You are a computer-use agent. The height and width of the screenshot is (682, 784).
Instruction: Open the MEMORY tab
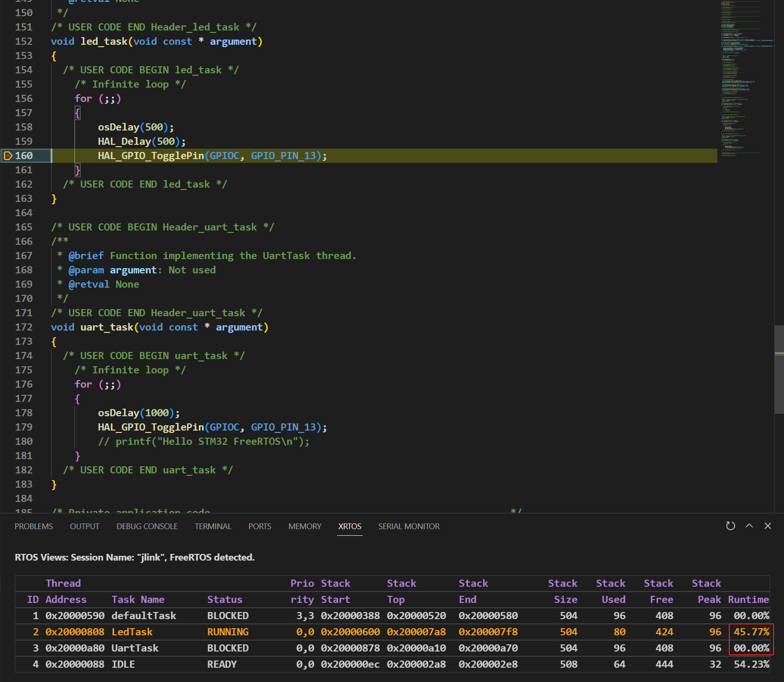click(305, 526)
